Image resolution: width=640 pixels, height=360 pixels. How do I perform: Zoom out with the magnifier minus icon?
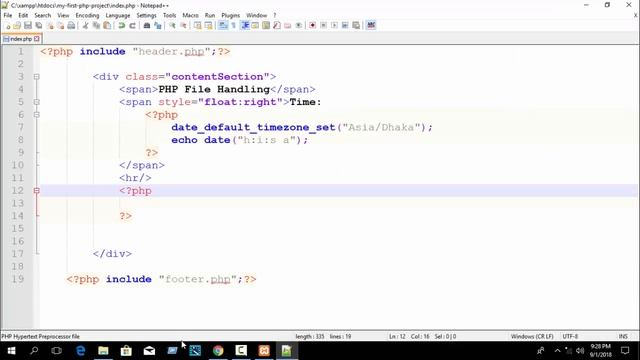tap(183, 25)
